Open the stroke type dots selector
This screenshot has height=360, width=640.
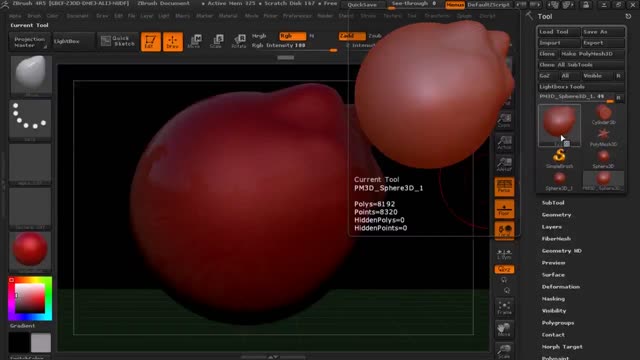pos(30,120)
